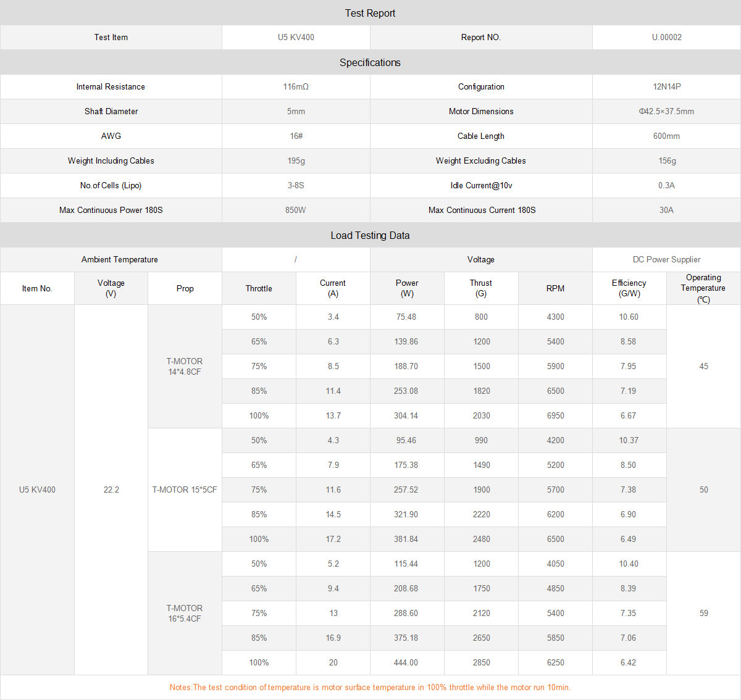Click the power value '115.44'
This screenshot has height=700, width=741.
tap(406, 564)
